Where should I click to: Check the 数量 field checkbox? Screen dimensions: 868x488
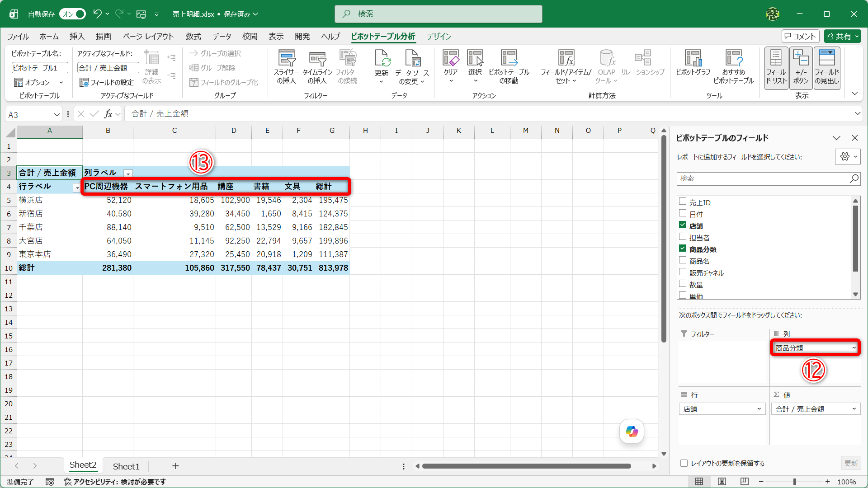[x=683, y=284]
